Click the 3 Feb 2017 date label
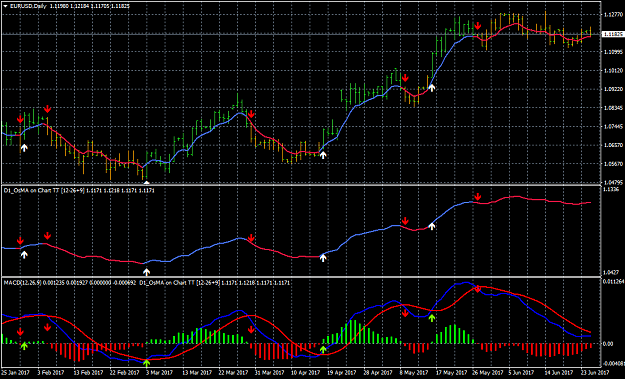625x379 pixels. 51,373
